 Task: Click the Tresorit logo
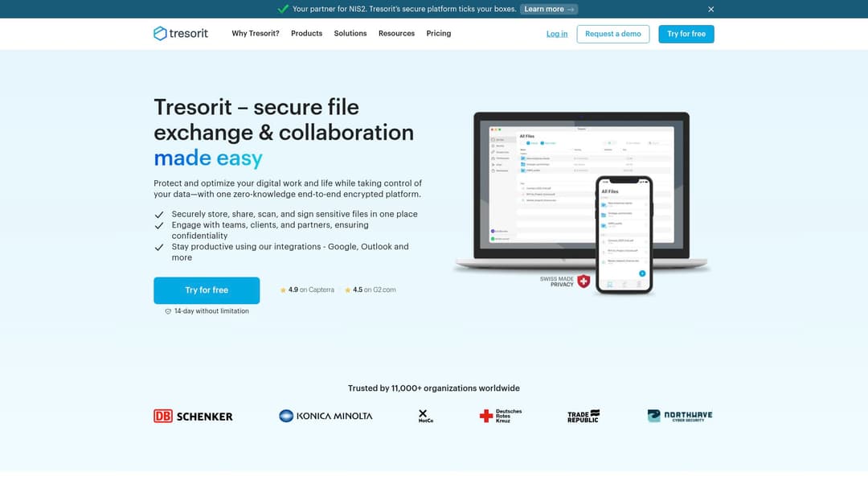(181, 33)
